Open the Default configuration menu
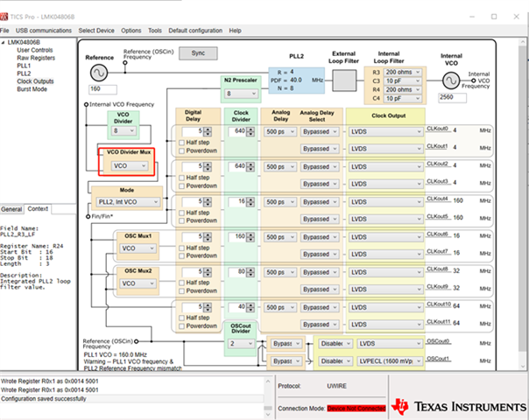Screen dimensions: 529x420 195,31
